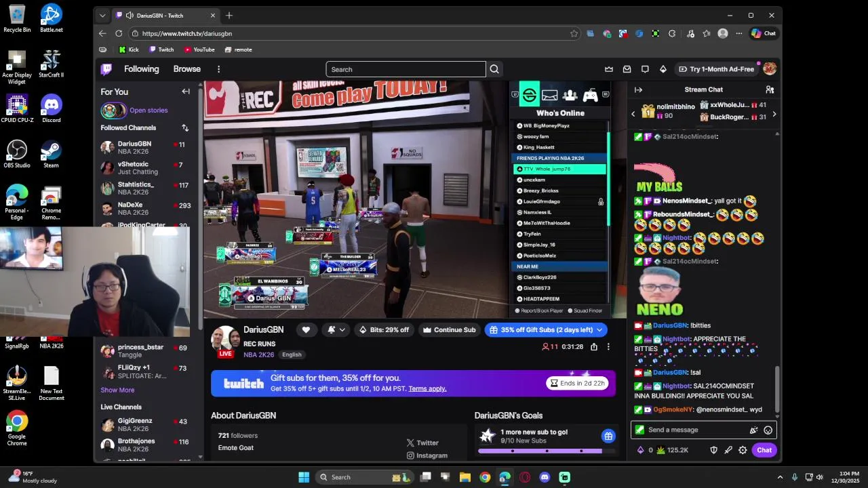Open the stream options three-dot menu
The image size is (868, 488).
pyautogui.click(x=608, y=346)
